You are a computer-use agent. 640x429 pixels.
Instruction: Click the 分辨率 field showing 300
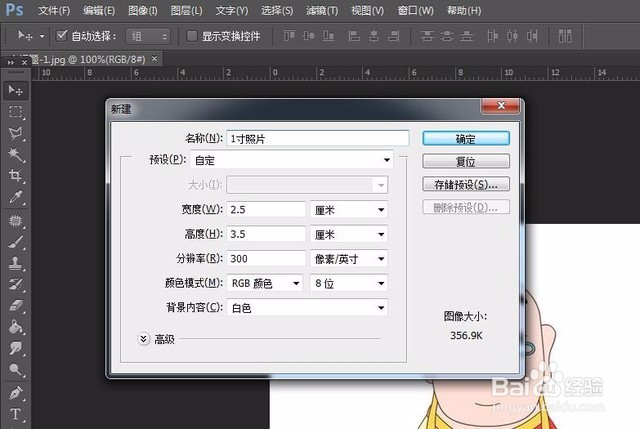click(x=266, y=259)
